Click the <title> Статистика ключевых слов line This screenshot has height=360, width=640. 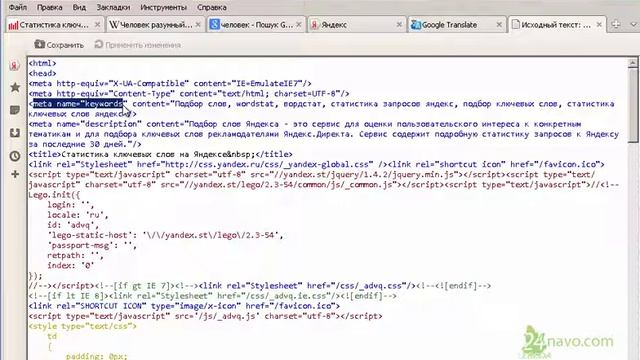click(160, 154)
